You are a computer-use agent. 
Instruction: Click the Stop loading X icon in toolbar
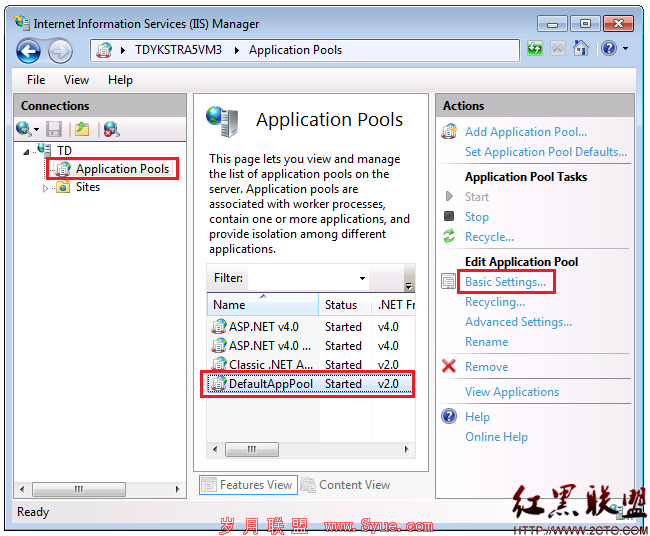coord(558,49)
